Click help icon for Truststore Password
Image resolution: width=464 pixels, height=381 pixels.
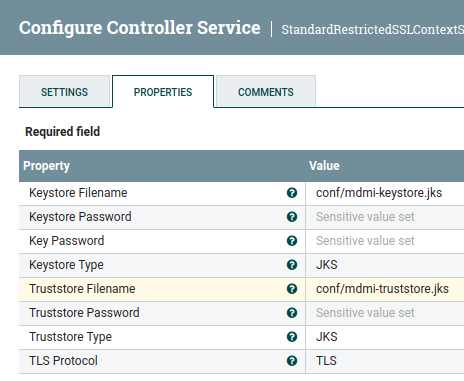292,313
